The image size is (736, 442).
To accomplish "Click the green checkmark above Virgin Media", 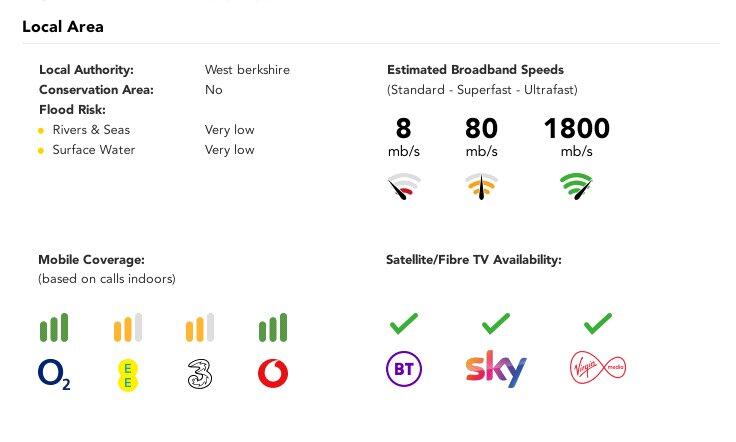I will click(x=596, y=323).
